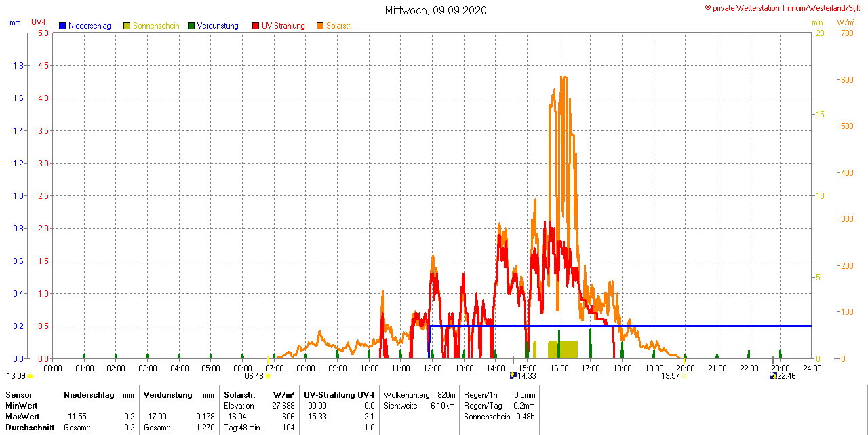Click the 15 value on the min axis
Image resolution: width=868 pixels, height=435 pixels.
820,114
